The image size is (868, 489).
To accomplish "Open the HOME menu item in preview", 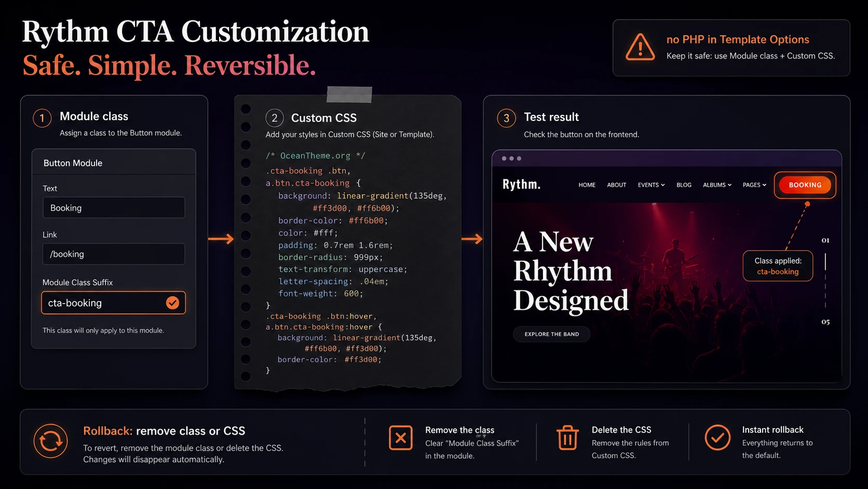I will click(587, 185).
